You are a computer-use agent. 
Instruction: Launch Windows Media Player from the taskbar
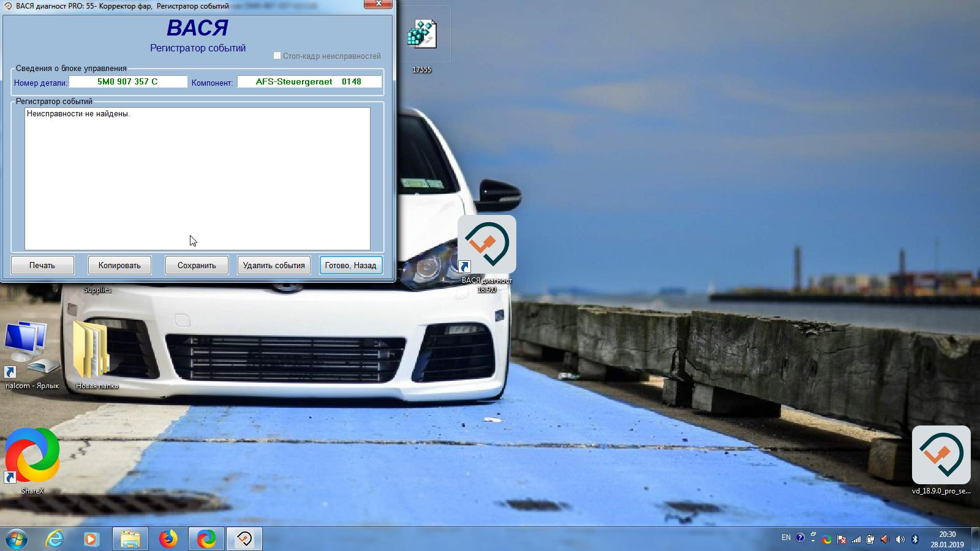point(91,539)
